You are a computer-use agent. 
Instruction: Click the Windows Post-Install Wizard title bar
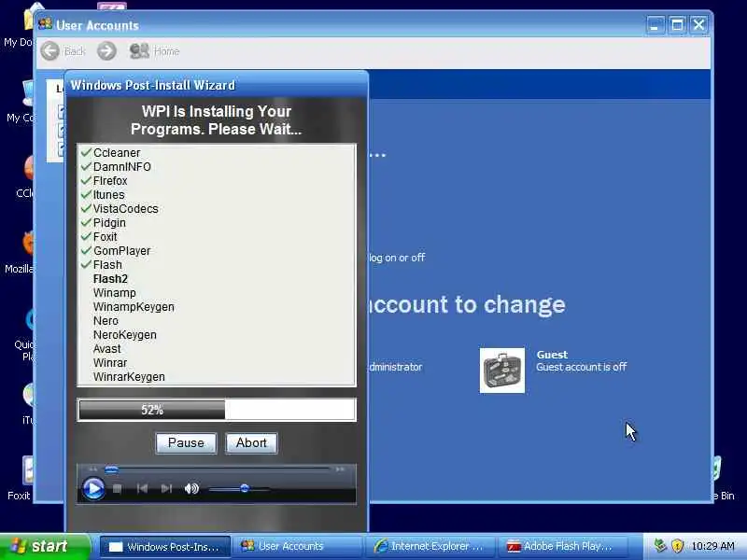[x=217, y=85]
